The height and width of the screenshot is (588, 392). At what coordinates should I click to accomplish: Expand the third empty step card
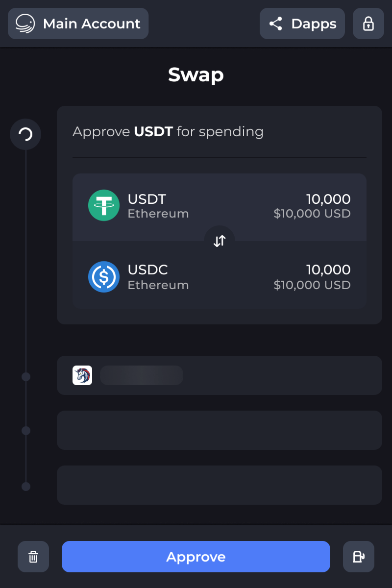(220, 430)
